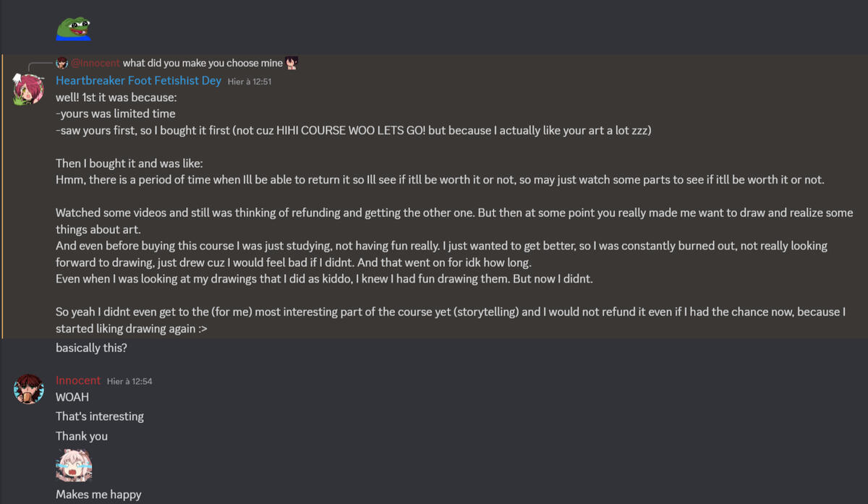The width and height of the screenshot is (868, 504).
Task: Click the "Thank you" message line
Action: tap(82, 436)
